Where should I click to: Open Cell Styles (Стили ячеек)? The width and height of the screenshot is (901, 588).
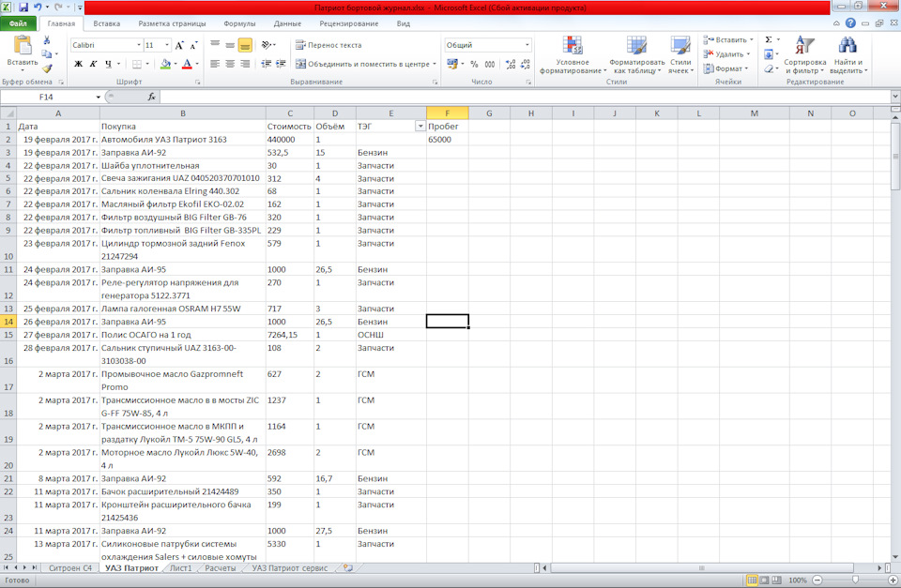681,55
